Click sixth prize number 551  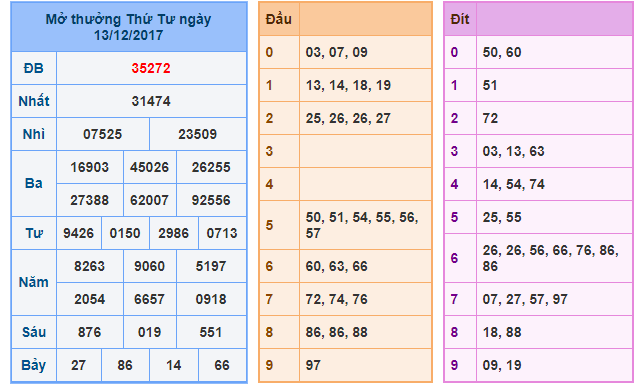(x=211, y=332)
